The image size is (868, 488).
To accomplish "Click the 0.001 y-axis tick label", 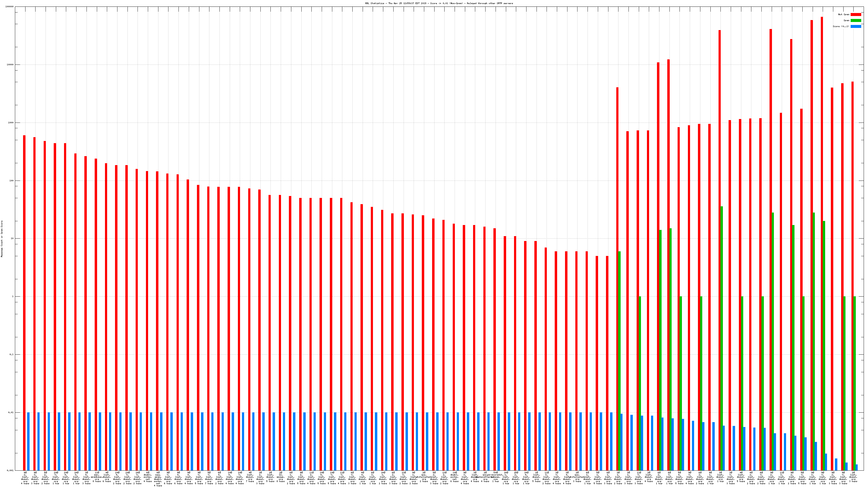I will pyautogui.click(x=11, y=470).
